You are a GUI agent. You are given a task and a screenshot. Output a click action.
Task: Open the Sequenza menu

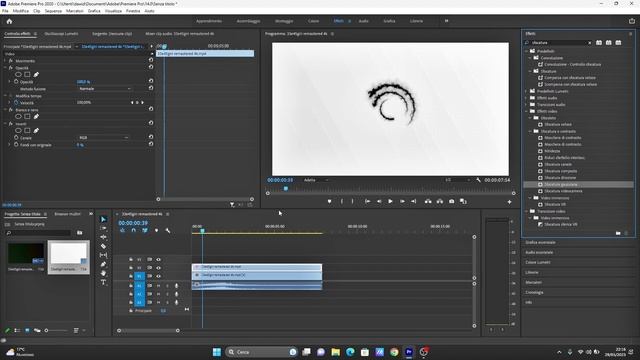pos(53,11)
